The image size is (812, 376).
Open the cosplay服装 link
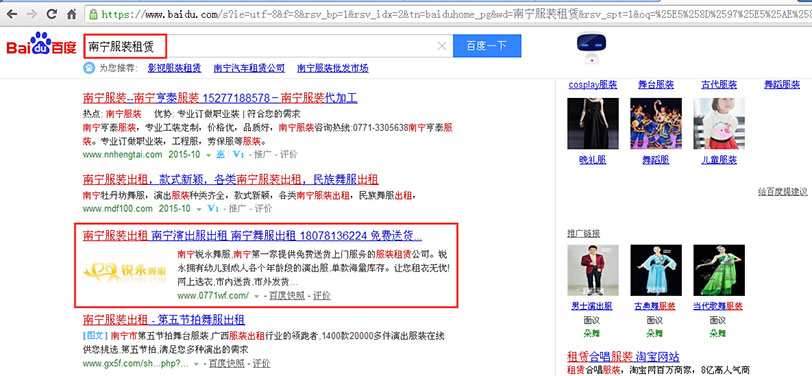pos(592,85)
